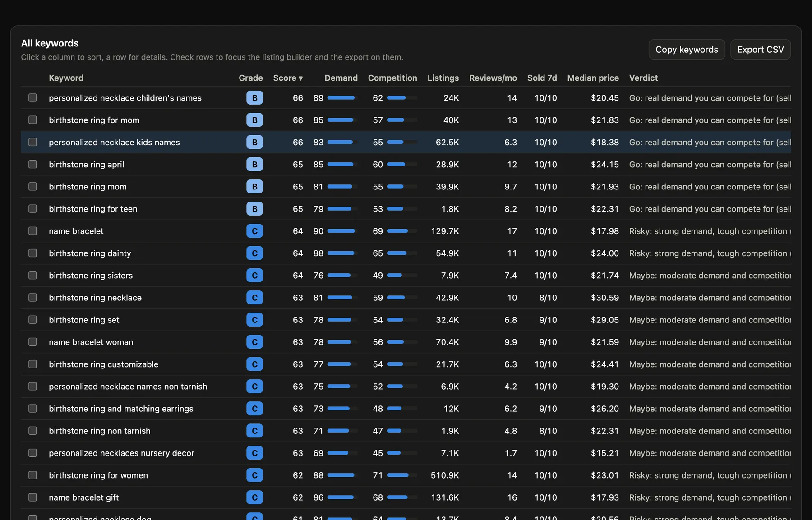Viewport: 812px width, 520px height.
Task: Click the C grade badge for birthstone ring sisters
Action: pos(254,276)
